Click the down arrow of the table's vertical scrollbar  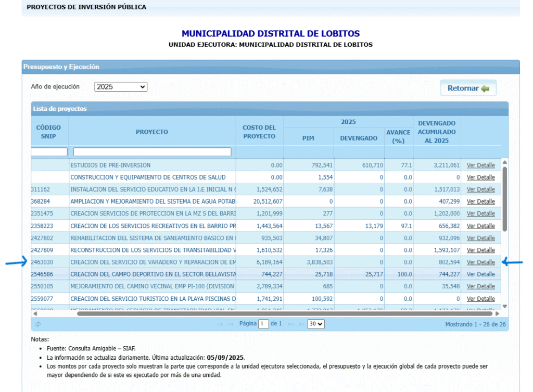coord(505,306)
